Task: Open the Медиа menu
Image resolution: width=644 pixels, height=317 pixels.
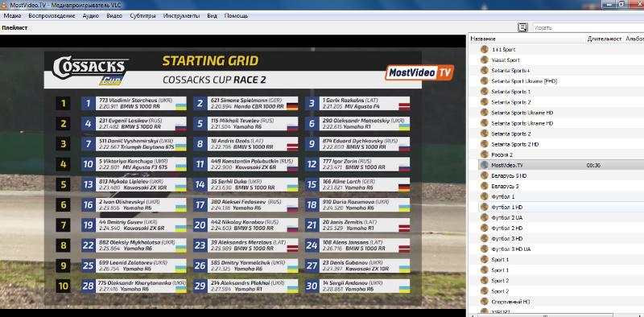Action: [12, 16]
